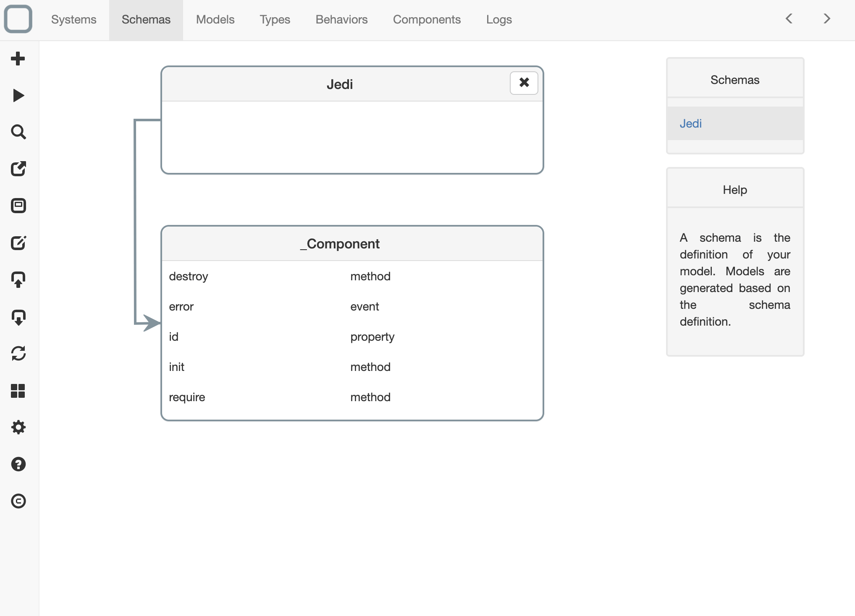Remove Jedi schema with X button
The image size is (855, 616).
point(524,83)
